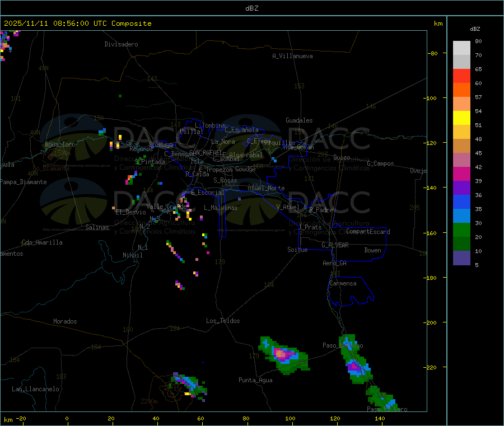Click the Bowen place label

tap(373, 250)
